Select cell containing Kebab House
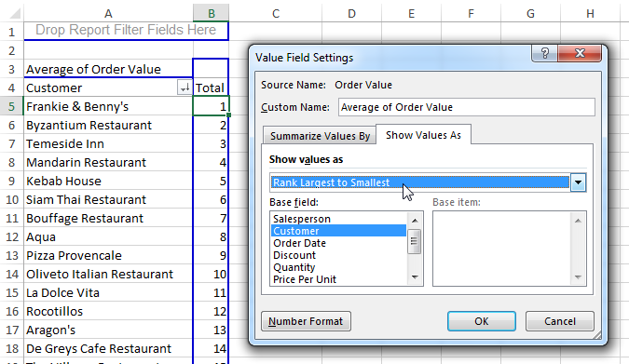The image size is (629, 364). 108,181
